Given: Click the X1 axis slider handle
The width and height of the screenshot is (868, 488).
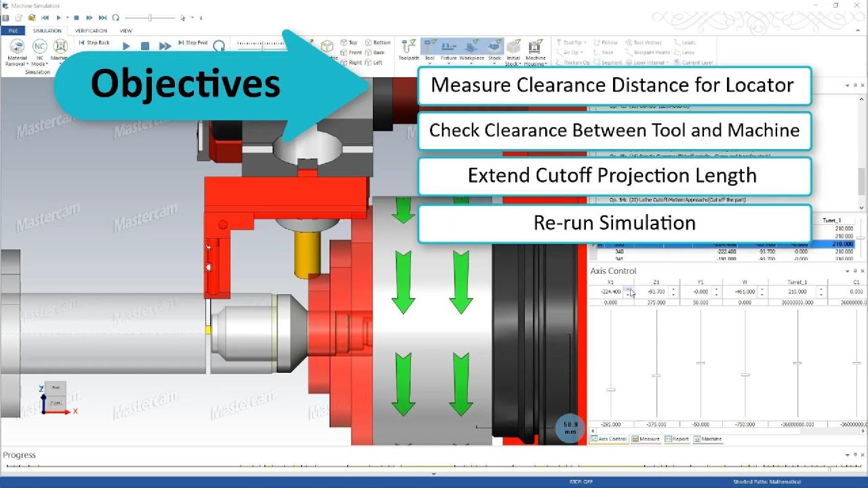Looking at the screenshot, I should [610, 390].
